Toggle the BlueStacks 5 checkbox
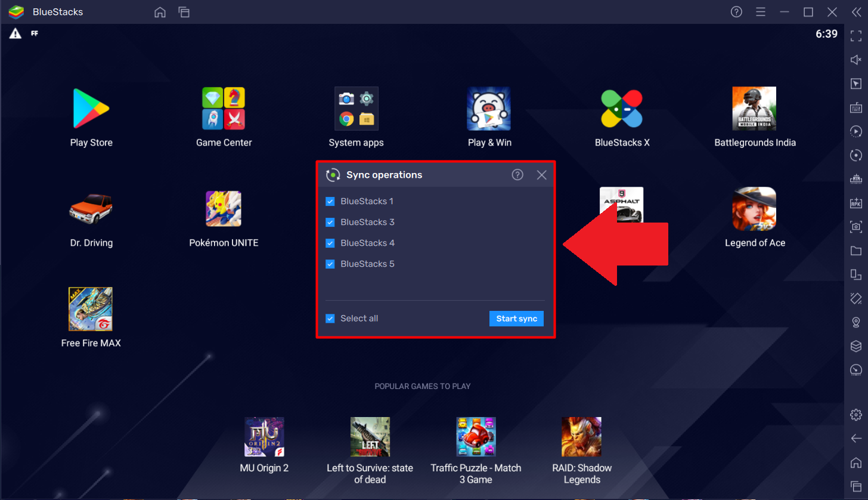 tap(330, 264)
